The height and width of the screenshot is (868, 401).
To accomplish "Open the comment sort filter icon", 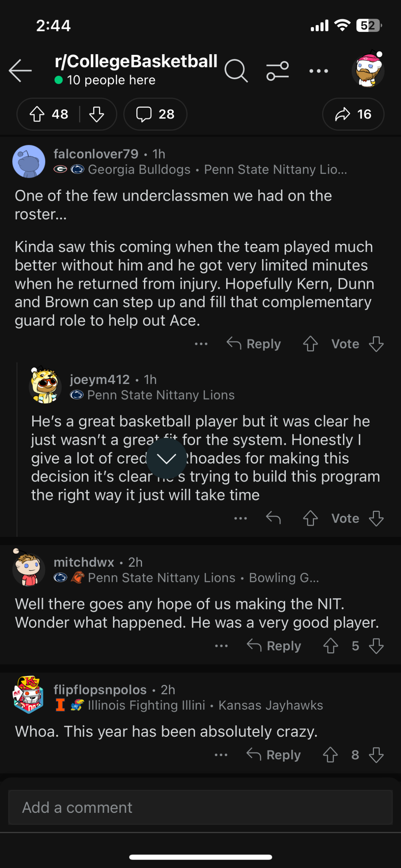I will [x=278, y=70].
